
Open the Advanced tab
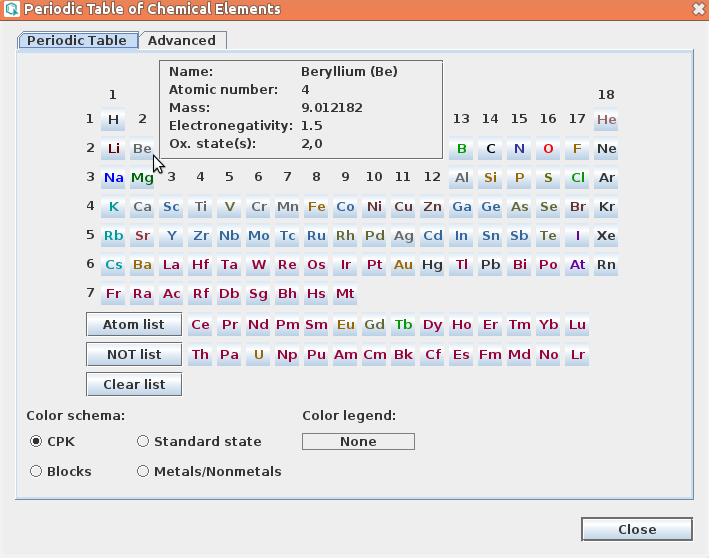click(181, 41)
